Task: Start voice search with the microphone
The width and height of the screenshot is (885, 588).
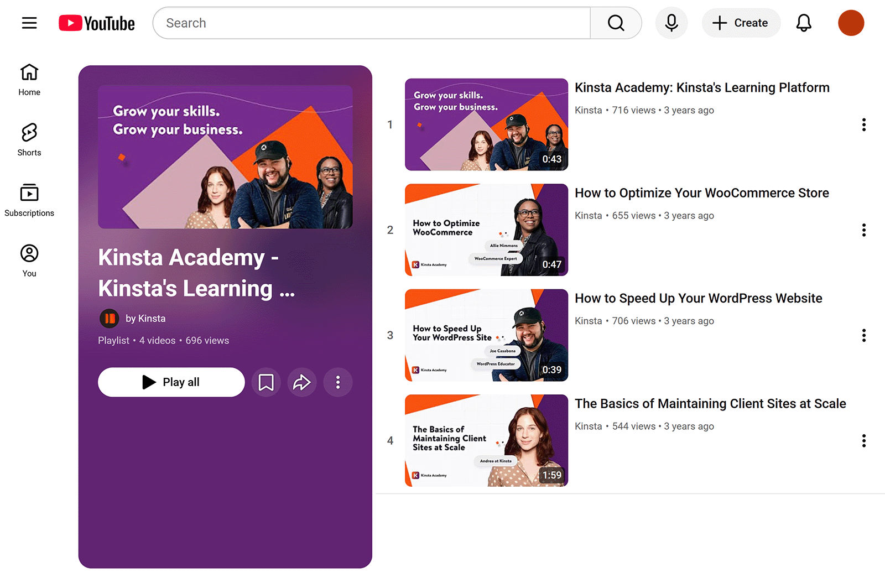Action: [x=671, y=23]
